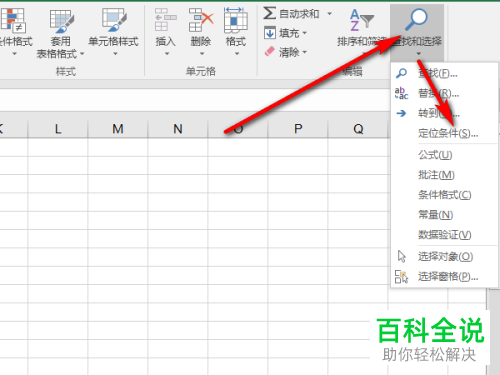Click the pane icon beside 选择窗格(P)
The width and height of the screenshot is (500, 375).
click(x=401, y=277)
